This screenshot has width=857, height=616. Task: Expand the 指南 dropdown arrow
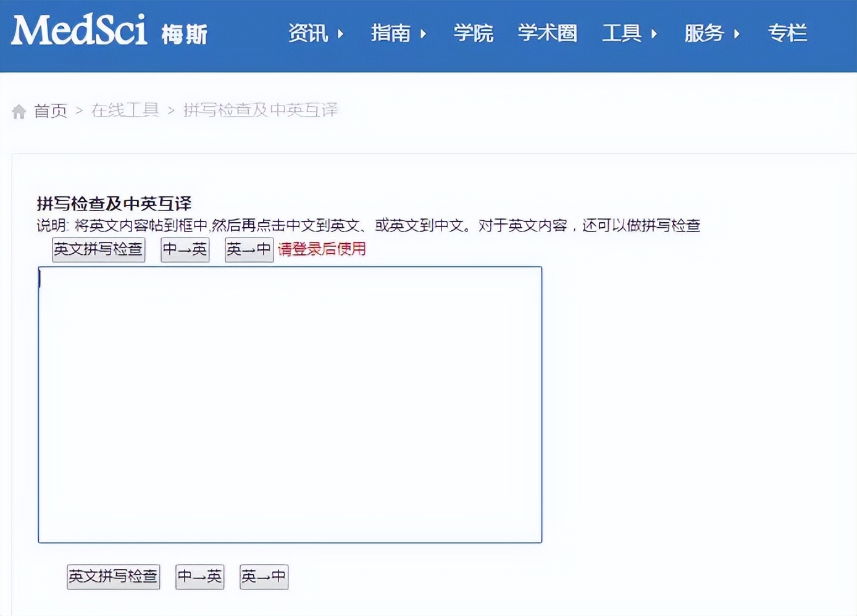[423, 33]
